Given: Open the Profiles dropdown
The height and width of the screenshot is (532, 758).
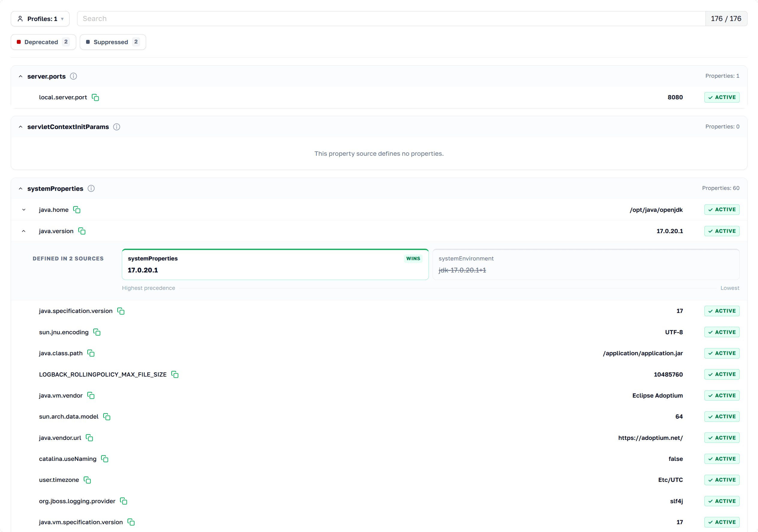Looking at the screenshot, I should pos(40,19).
